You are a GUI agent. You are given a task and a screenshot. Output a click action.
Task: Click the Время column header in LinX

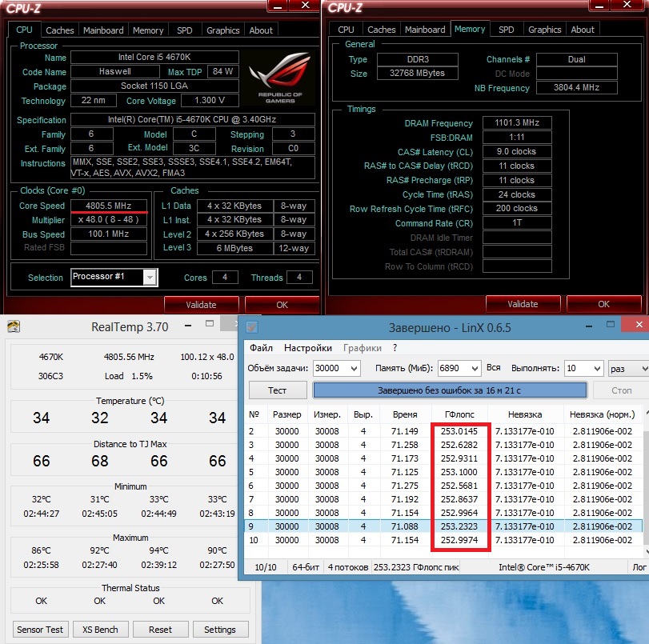tap(405, 414)
